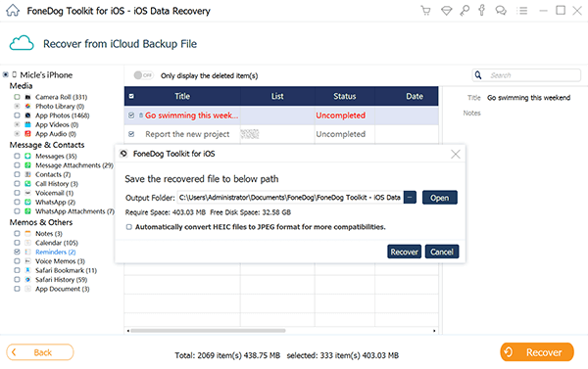This screenshot has width=588, height=369.
Task: Open the output folder path dropdown button
Action: tap(410, 198)
